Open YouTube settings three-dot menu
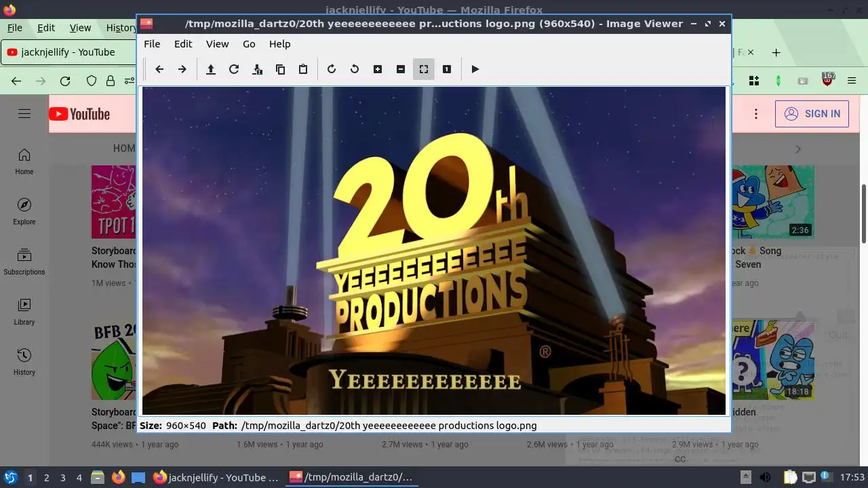 (x=756, y=114)
